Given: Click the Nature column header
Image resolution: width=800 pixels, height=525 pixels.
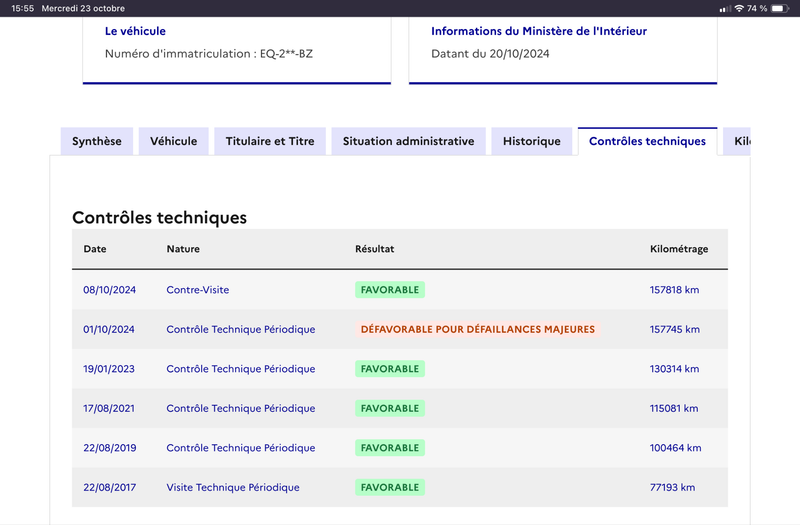Looking at the screenshot, I should (183, 249).
